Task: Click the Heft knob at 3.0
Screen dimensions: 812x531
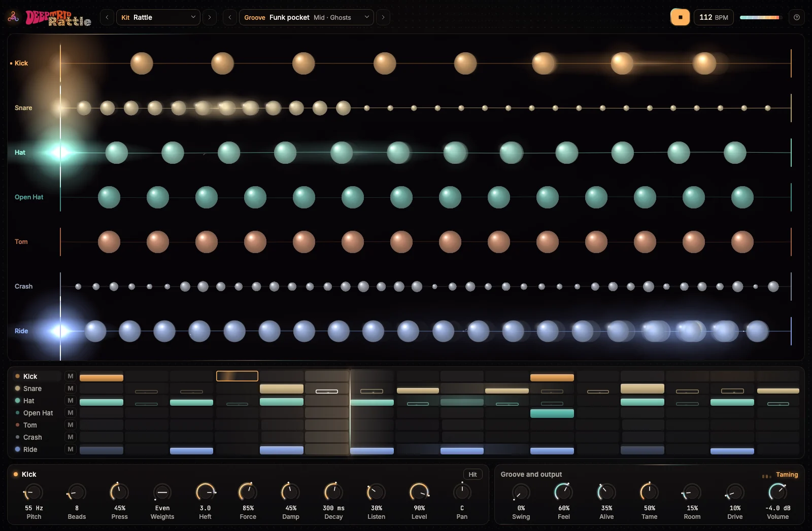Action: [x=205, y=492]
